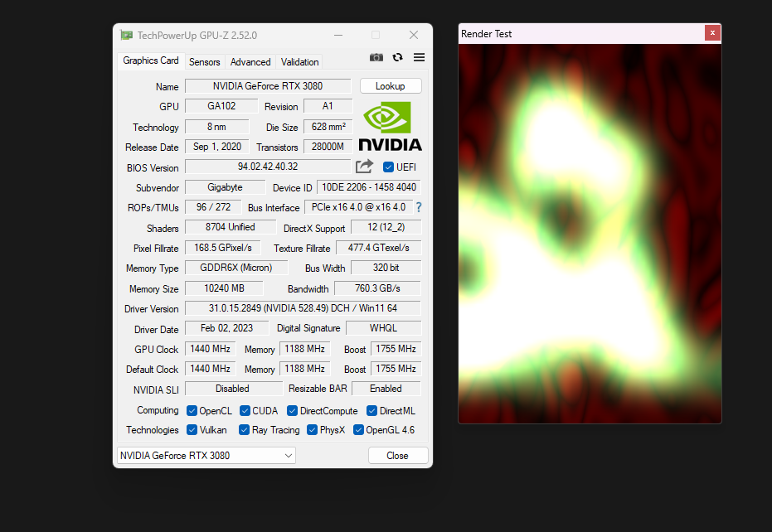Viewport: 772px width, 532px height.
Task: Switch to the Sensors tab
Action: pos(204,62)
